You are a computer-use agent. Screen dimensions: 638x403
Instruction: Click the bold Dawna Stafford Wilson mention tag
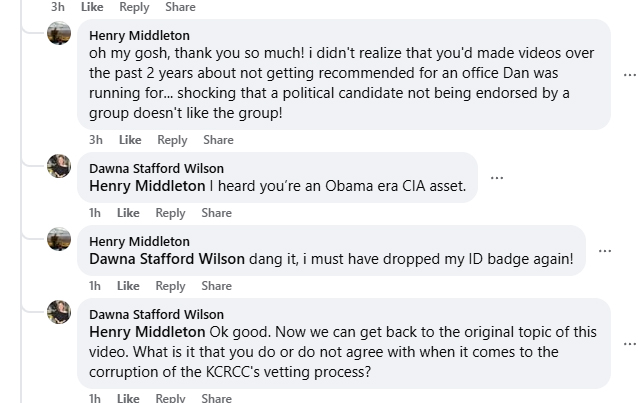tap(167, 258)
